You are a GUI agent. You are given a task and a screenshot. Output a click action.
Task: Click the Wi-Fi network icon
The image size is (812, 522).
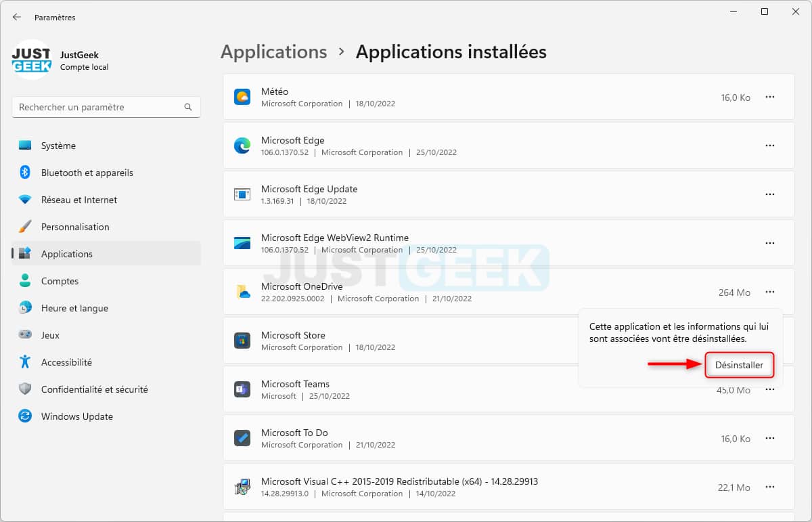pos(25,200)
